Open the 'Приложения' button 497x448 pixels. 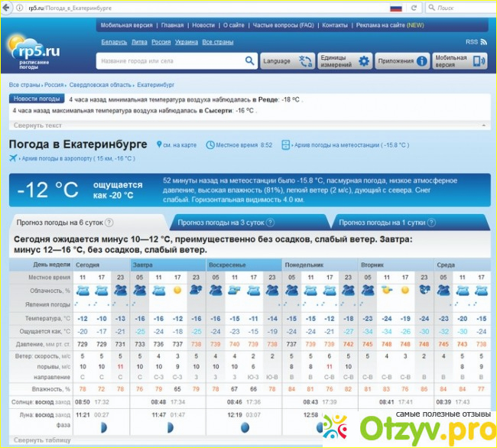(x=402, y=61)
